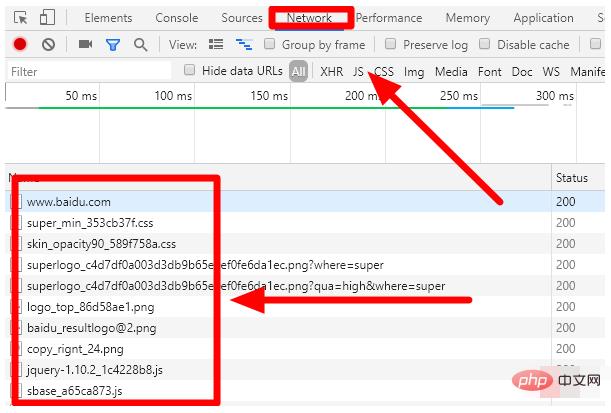Filter requests by XHR type
Screen dimensions: 611x413
tap(331, 71)
